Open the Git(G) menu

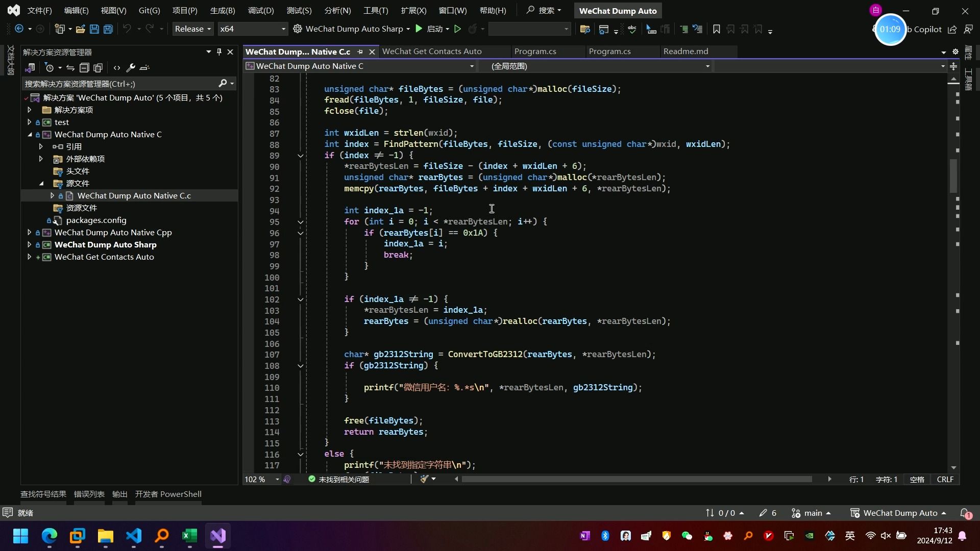(150, 11)
